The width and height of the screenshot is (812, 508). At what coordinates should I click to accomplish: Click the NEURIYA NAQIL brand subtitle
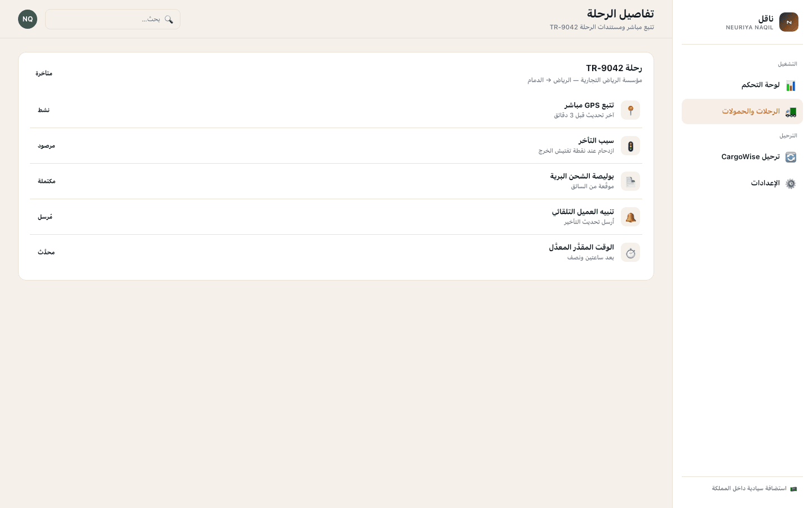749,28
